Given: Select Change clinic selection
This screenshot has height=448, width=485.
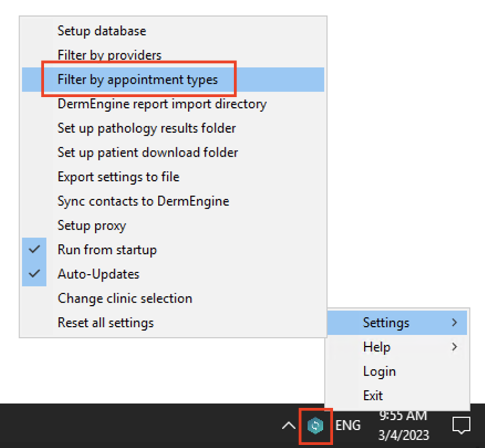Looking at the screenshot, I should 125,298.
